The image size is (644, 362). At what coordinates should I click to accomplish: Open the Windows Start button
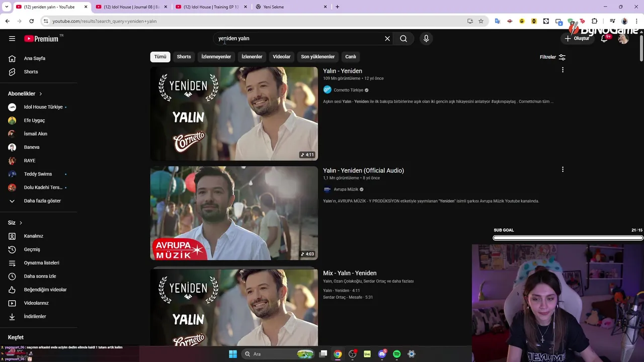(232, 354)
